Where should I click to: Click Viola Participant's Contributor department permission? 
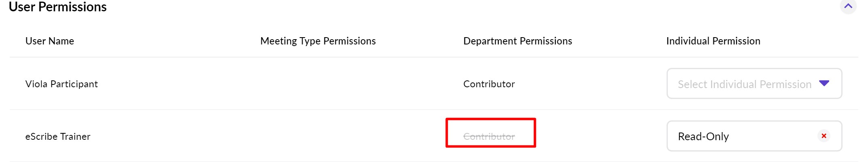point(489,84)
